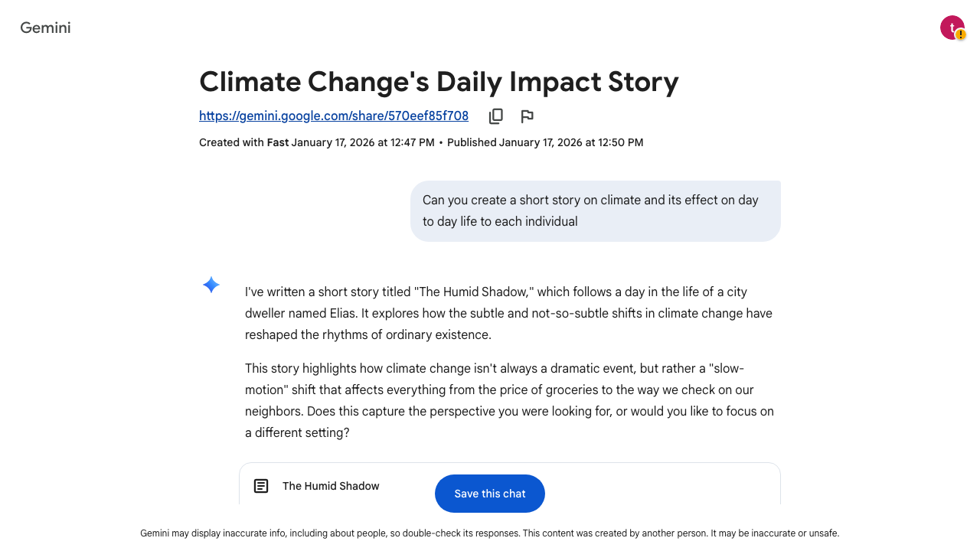Open the gemini.google.com share link
The height and width of the screenshot is (551, 980).
pos(334,116)
